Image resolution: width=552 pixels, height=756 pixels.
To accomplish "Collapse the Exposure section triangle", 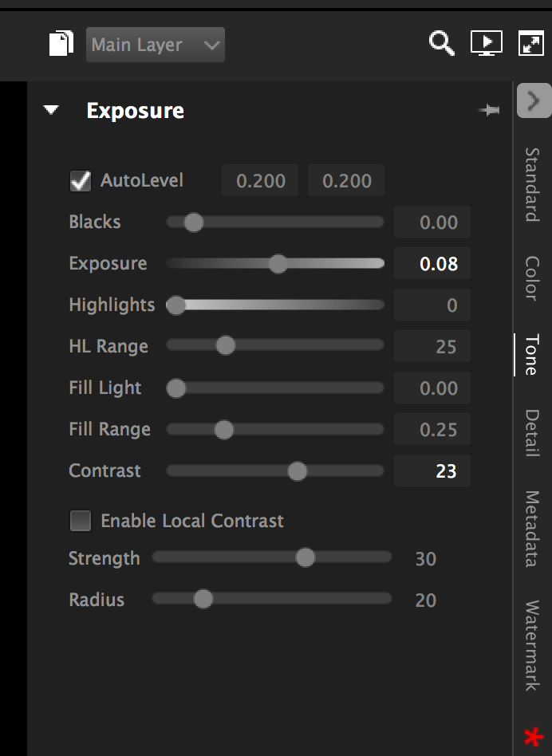I will point(52,110).
